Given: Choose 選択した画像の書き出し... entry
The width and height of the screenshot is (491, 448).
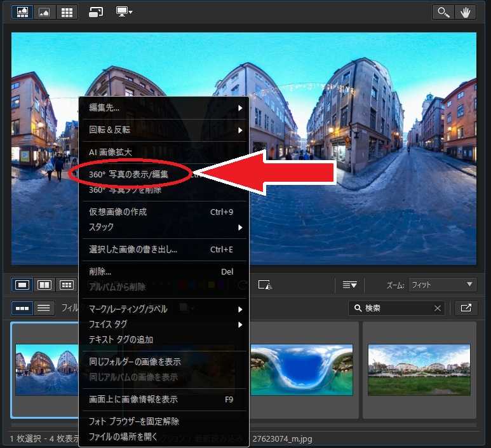Looking at the screenshot, I should (x=164, y=249).
